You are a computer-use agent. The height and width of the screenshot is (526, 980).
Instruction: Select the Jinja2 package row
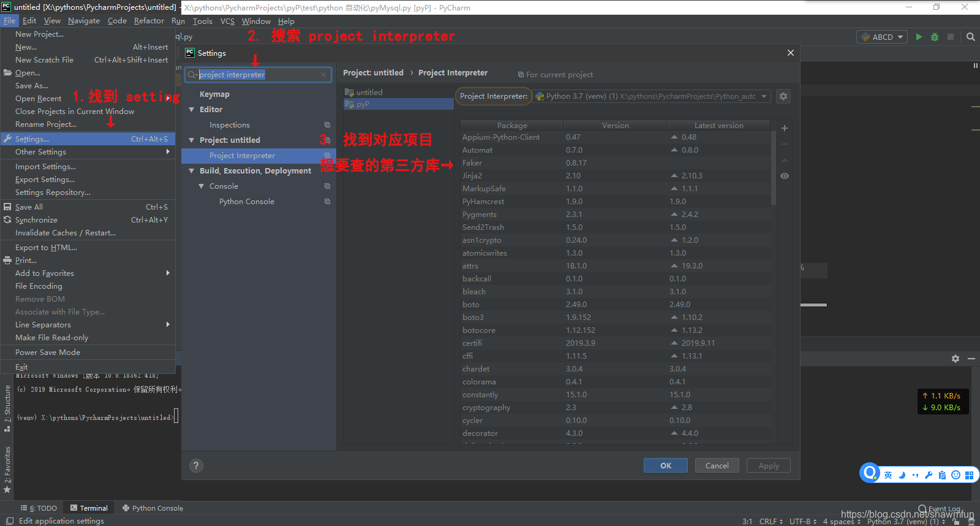(616, 176)
